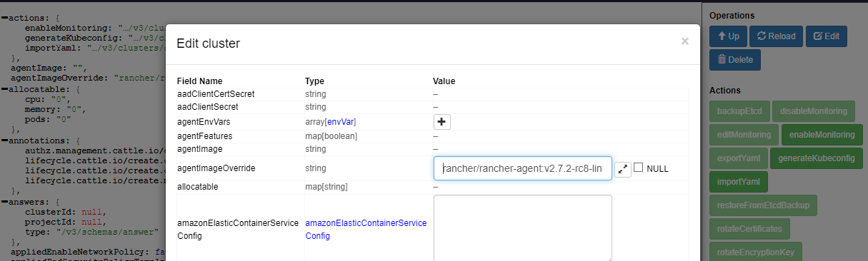
Task: Click the Edit operation button
Action: tap(826, 36)
